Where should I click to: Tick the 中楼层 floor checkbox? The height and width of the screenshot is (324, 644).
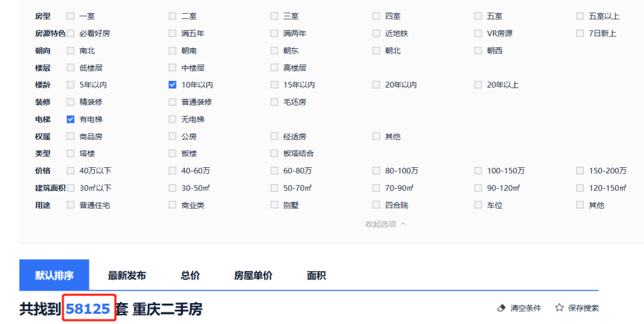tap(172, 68)
